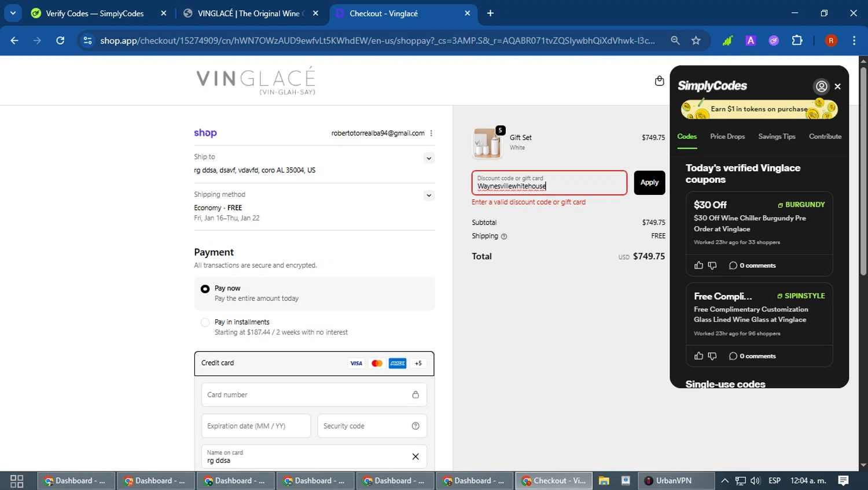Clear the Name on card field
Viewport: 868px width, 490px height.
[x=415, y=456]
